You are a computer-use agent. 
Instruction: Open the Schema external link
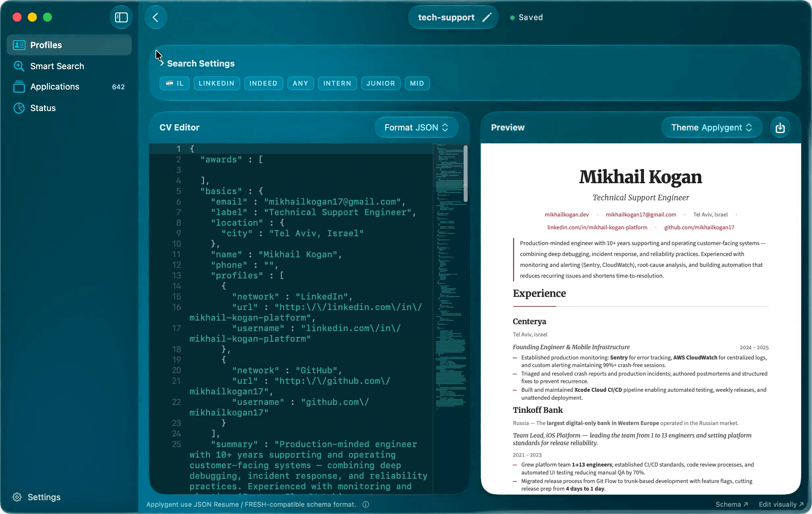click(x=732, y=504)
